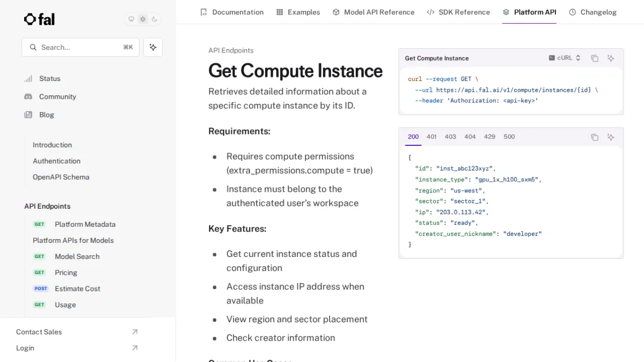Click the Get Compute Instance code title
The image size is (644, 362).
click(437, 58)
